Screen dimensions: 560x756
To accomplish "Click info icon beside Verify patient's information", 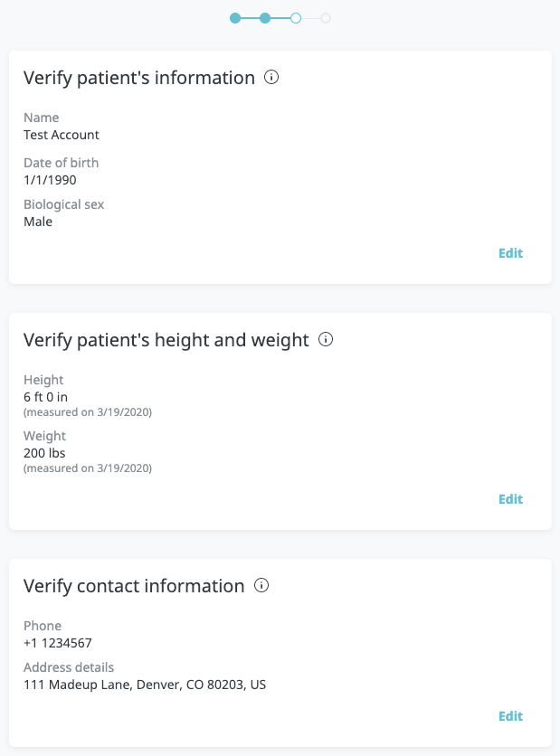I will 271,78.
